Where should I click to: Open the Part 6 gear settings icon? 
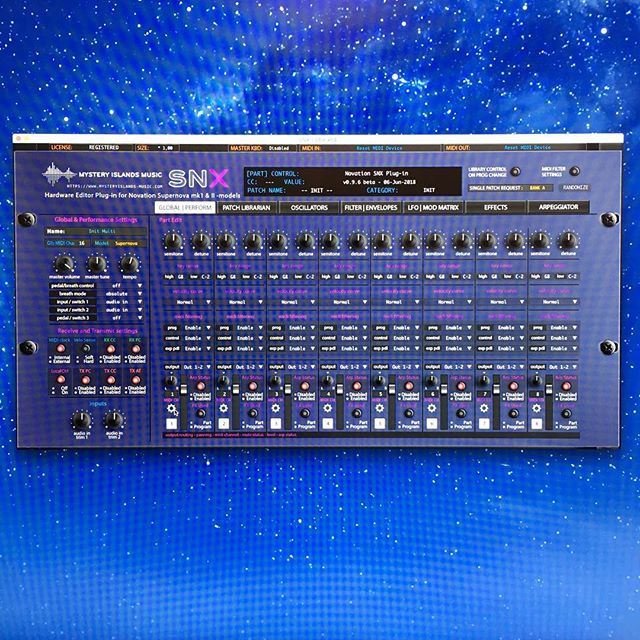pyautogui.click(x=432, y=408)
